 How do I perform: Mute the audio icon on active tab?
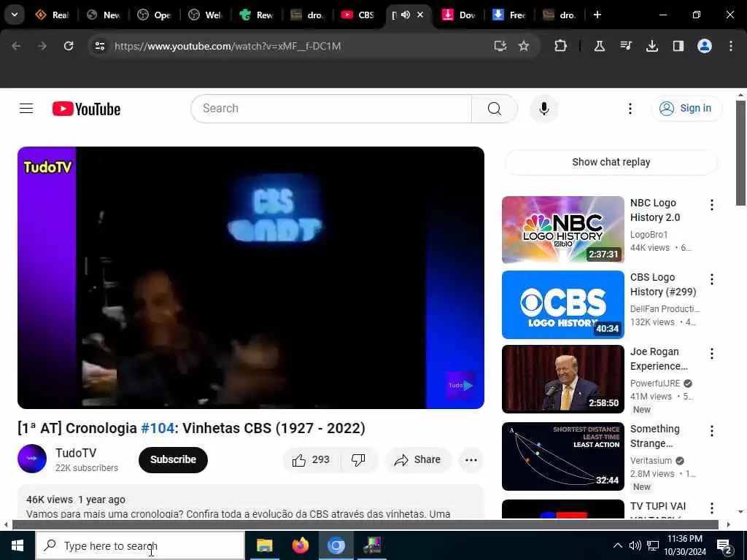coord(406,15)
